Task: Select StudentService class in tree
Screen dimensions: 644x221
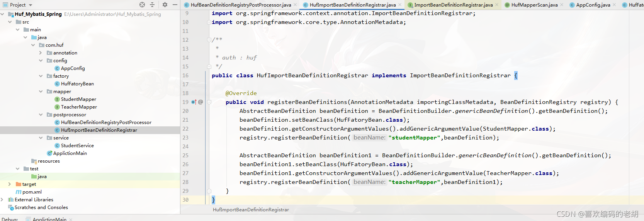Action: [77, 146]
